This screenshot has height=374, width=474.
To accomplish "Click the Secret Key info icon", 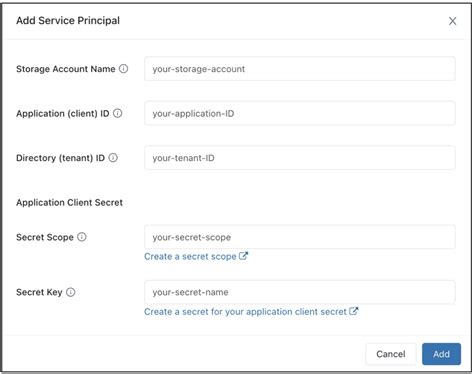I will 71,292.
